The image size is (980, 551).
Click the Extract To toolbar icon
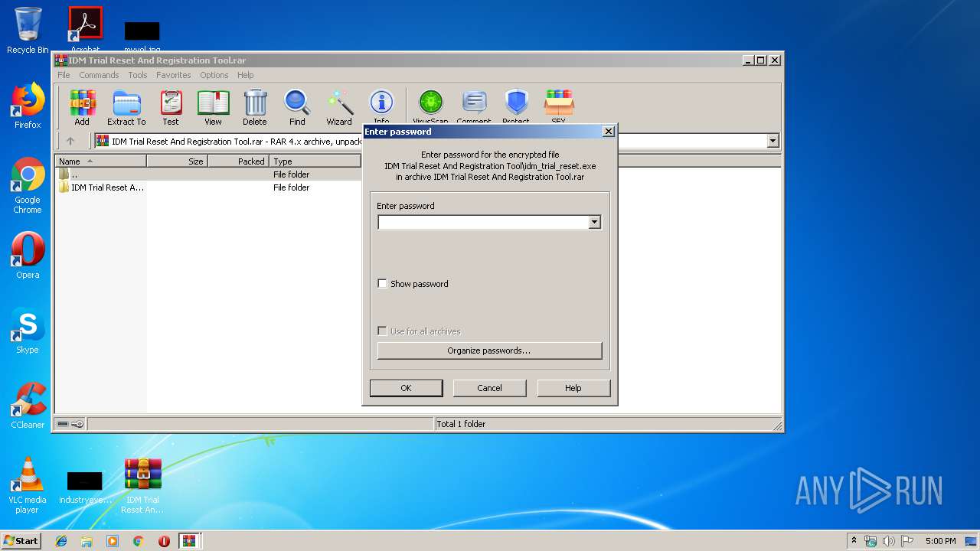pyautogui.click(x=126, y=107)
